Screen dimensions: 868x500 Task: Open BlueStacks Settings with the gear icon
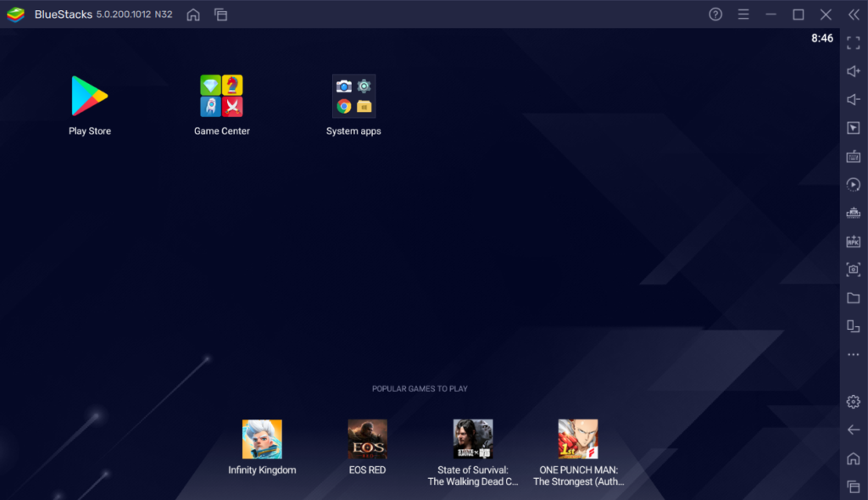click(x=854, y=401)
